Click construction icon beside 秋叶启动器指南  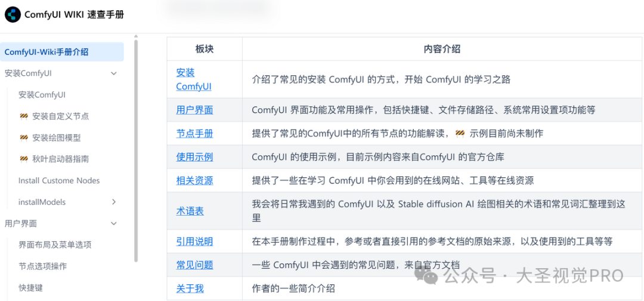23,159
